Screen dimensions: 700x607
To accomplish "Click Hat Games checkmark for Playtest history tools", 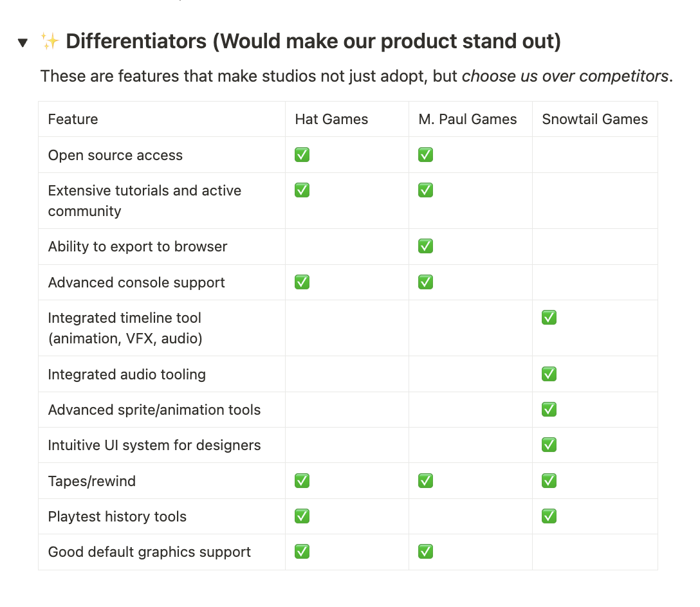I will coord(302,516).
